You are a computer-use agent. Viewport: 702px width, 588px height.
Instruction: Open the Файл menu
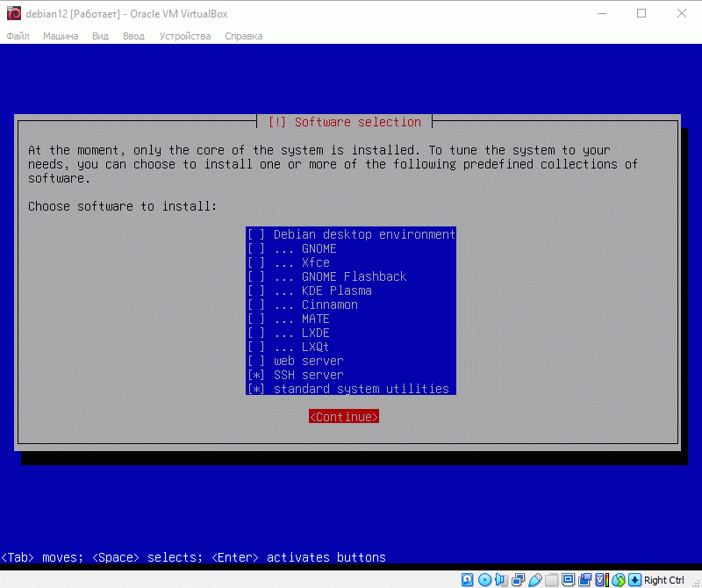click(x=18, y=36)
